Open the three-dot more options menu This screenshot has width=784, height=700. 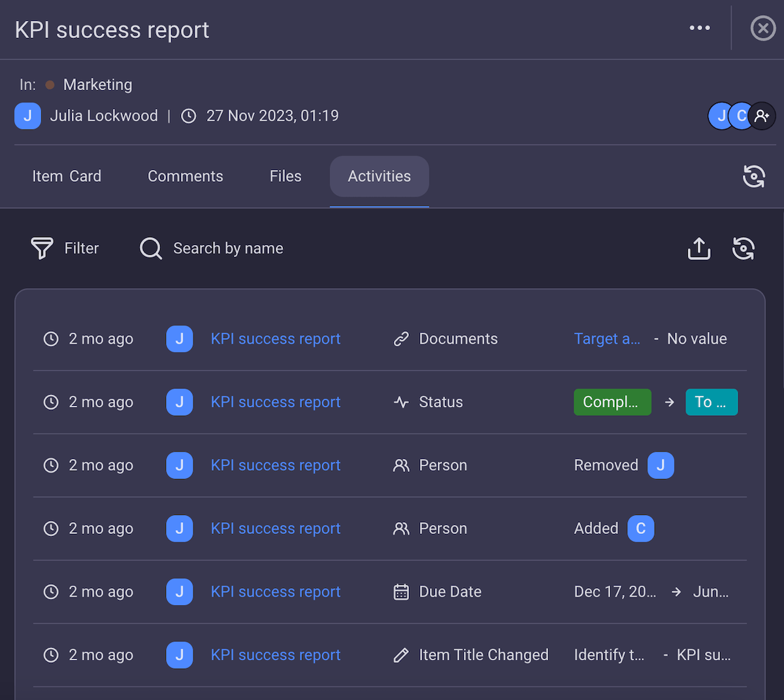(x=699, y=28)
